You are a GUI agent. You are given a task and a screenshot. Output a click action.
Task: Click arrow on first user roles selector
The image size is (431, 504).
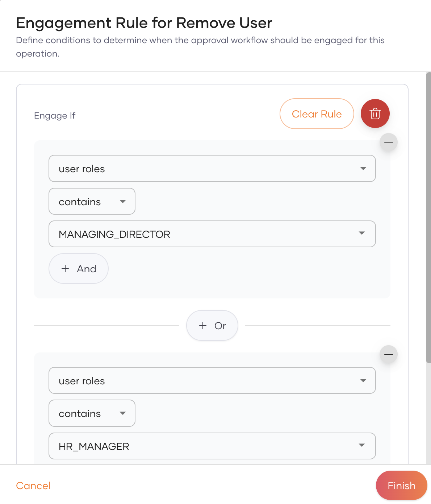(x=363, y=169)
